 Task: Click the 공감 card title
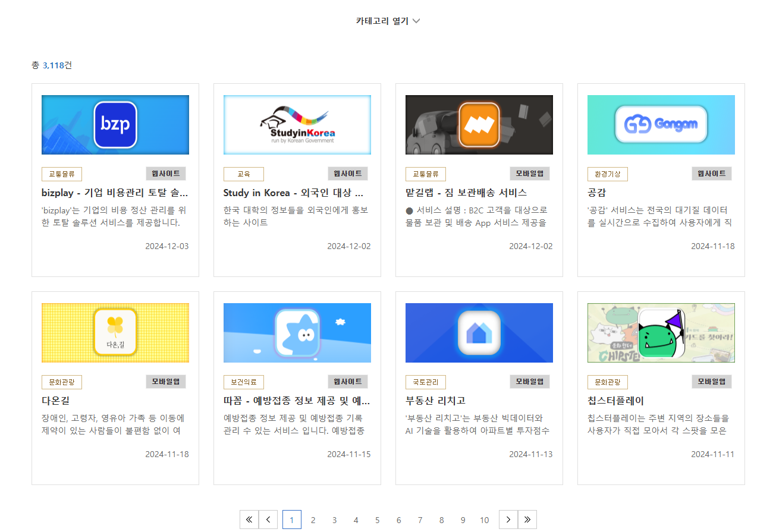tap(596, 193)
